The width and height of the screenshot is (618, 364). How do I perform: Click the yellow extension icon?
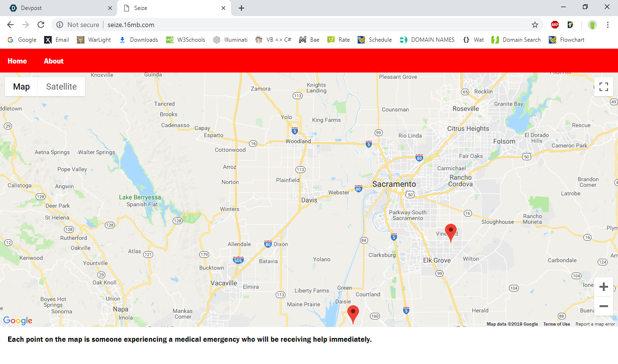(571, 25)
